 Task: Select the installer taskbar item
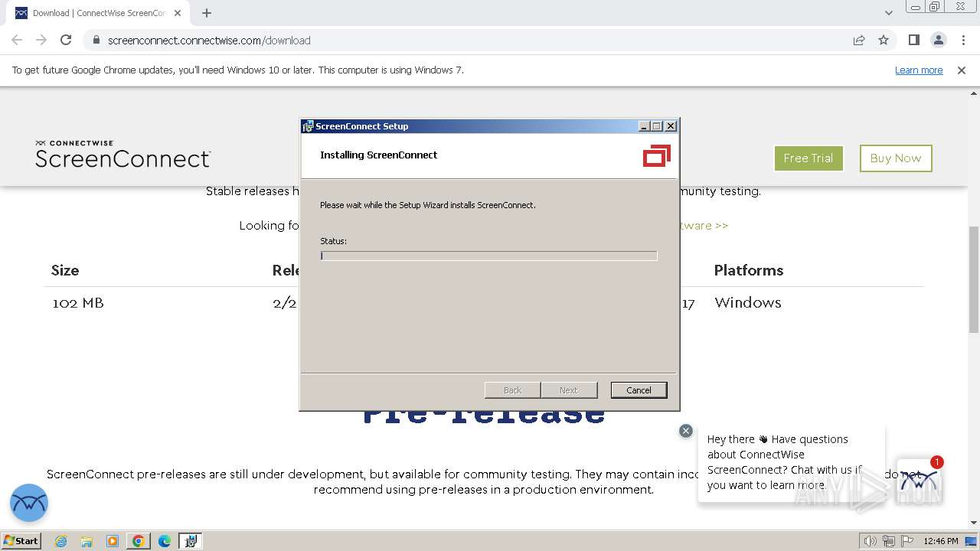[x=191, y=541]
